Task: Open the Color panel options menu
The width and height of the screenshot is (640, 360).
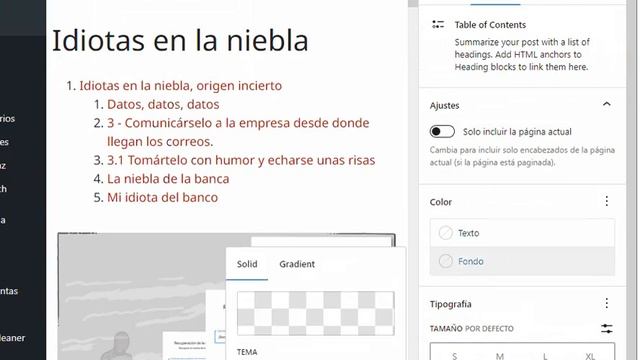Action: coord(607,201)
